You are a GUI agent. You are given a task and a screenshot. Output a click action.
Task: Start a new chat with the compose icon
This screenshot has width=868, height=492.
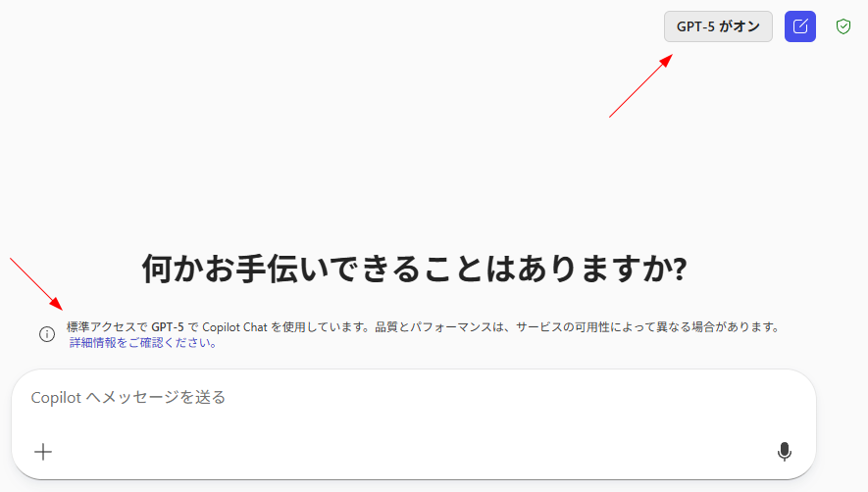click(800, 26)
